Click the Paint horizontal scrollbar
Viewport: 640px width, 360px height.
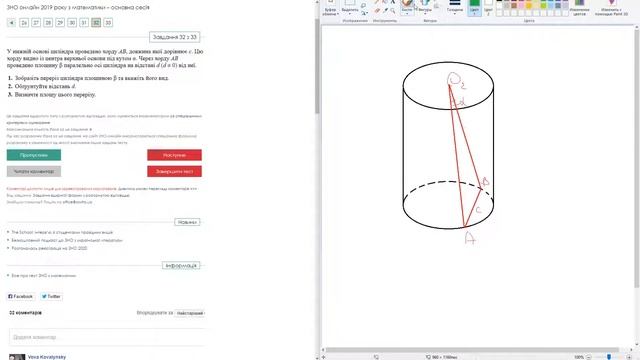point(473,350)
